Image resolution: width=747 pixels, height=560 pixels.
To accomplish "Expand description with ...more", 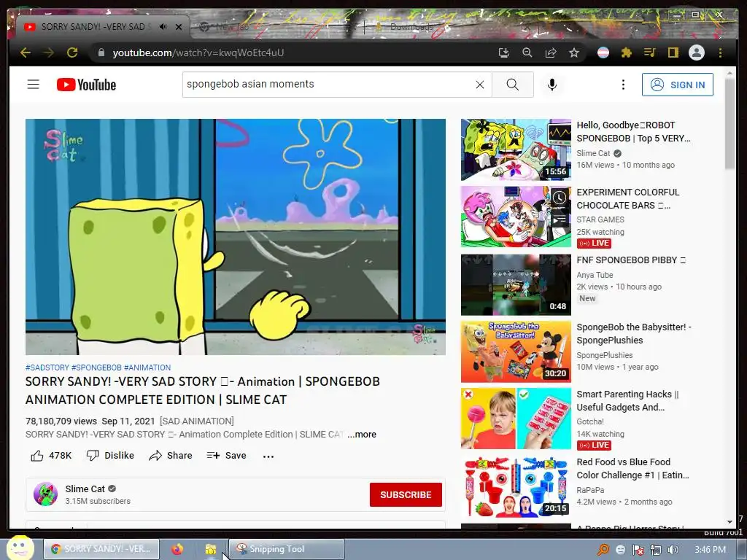I will click(x=362, y=435).
